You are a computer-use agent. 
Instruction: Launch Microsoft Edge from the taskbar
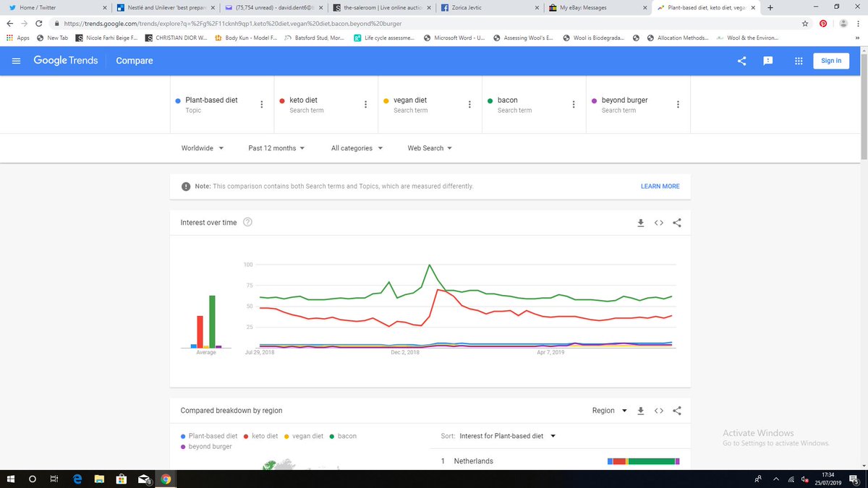[77, 479]
